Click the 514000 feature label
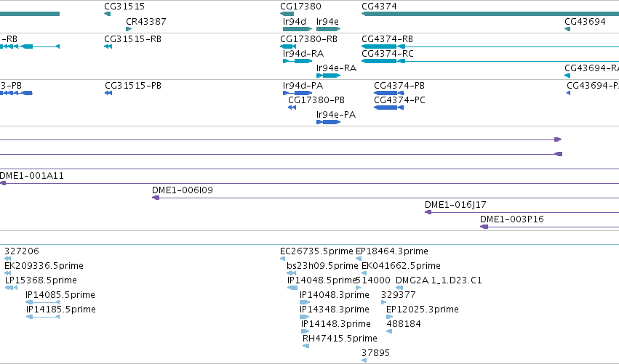The height and width of the screenshot is (364, 619). point(373,280)
